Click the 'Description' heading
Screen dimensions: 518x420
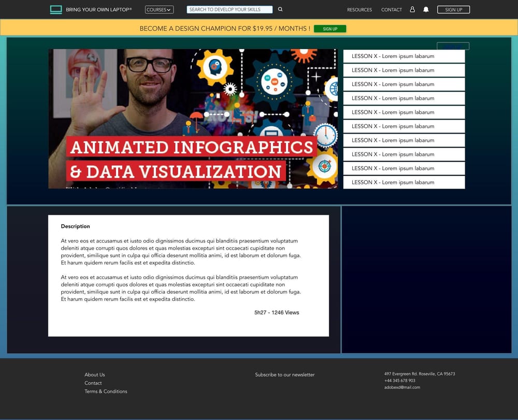tap(75, 226)
